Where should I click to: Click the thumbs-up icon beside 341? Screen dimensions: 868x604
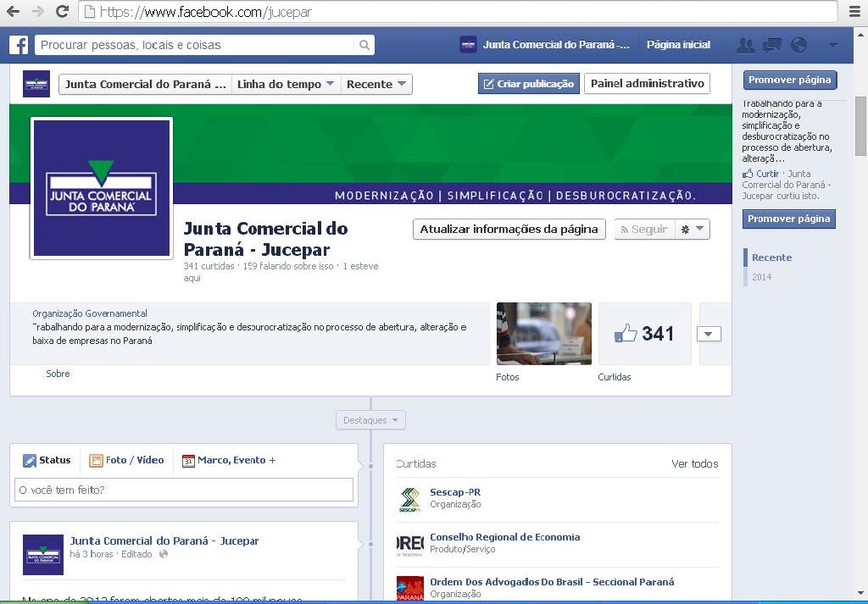[626, 334]
